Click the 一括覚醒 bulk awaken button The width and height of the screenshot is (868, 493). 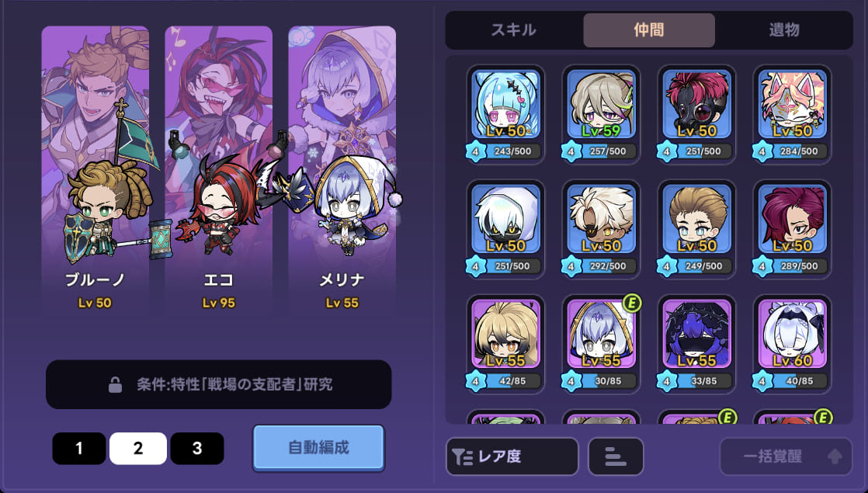pos(786,457)
